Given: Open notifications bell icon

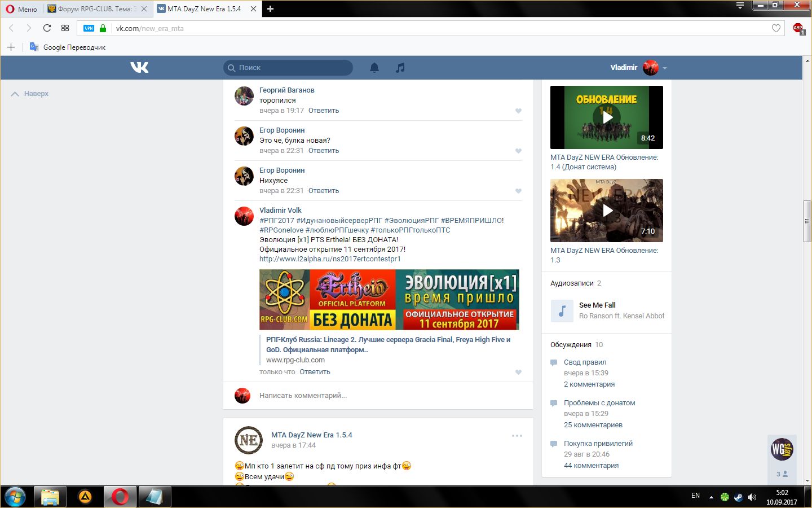Looking at the screenshot, I should pos(374,68).
